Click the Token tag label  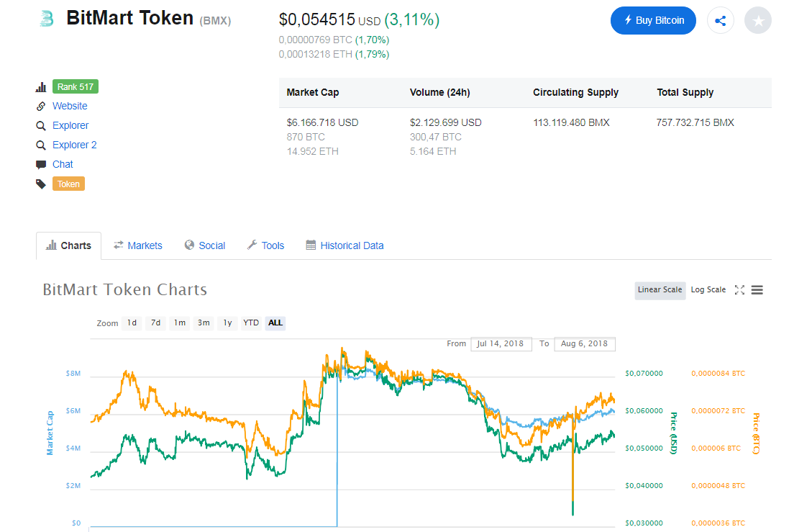68,184
